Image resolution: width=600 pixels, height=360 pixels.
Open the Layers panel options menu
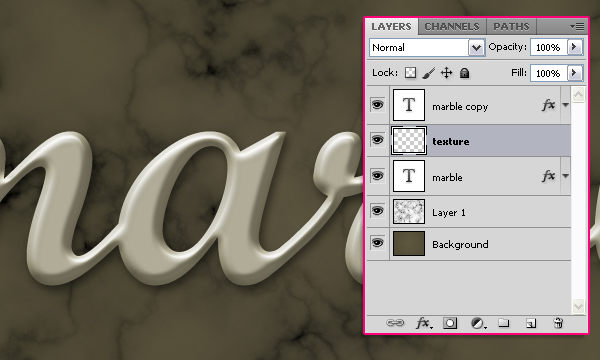click(x=577, y=26)
